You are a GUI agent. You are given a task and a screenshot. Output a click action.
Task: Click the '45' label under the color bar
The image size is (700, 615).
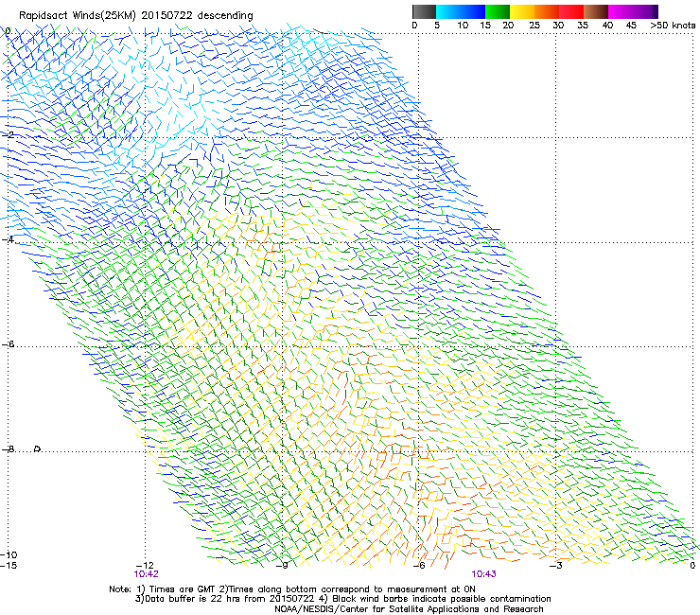pyautogui.click(x=631, y=26)
